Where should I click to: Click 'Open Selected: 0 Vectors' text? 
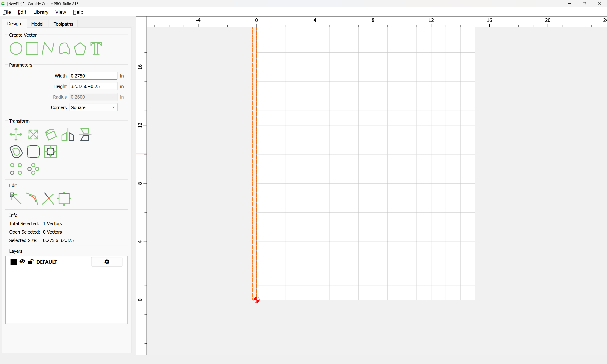coord(36,232)
